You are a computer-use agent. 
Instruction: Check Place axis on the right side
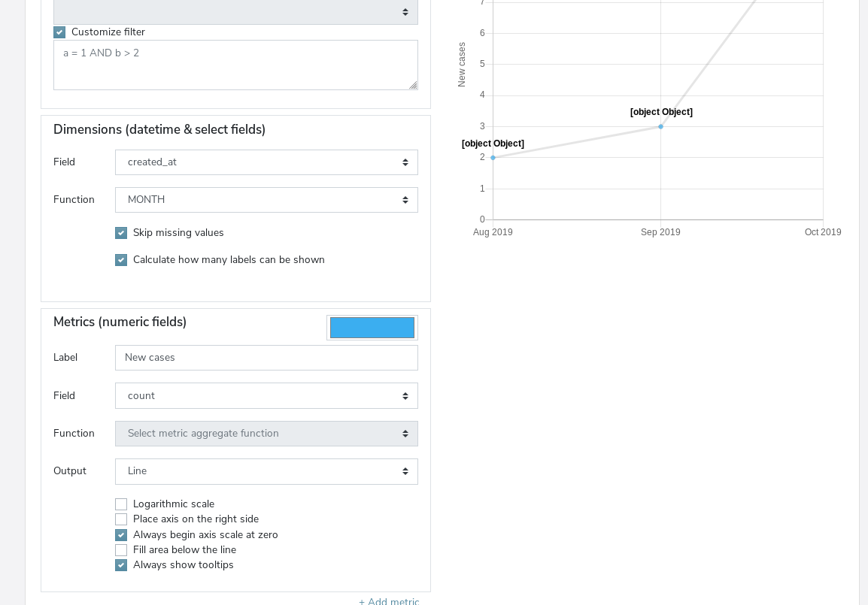tap(121, 519)
